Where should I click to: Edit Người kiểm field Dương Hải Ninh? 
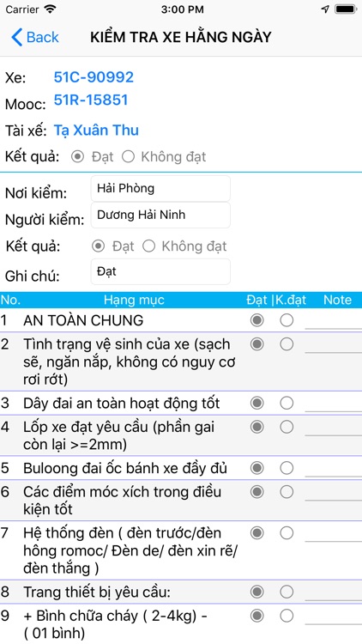tap(160, 215)
